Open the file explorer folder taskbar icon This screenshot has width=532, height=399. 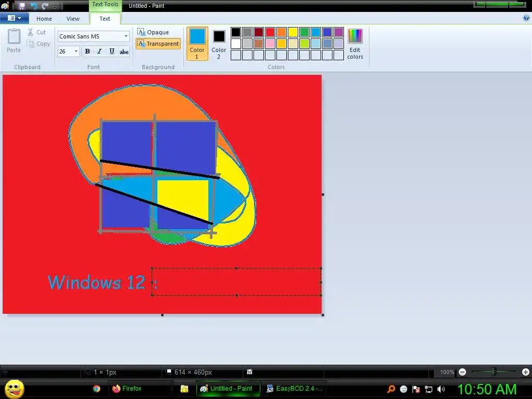184,389
